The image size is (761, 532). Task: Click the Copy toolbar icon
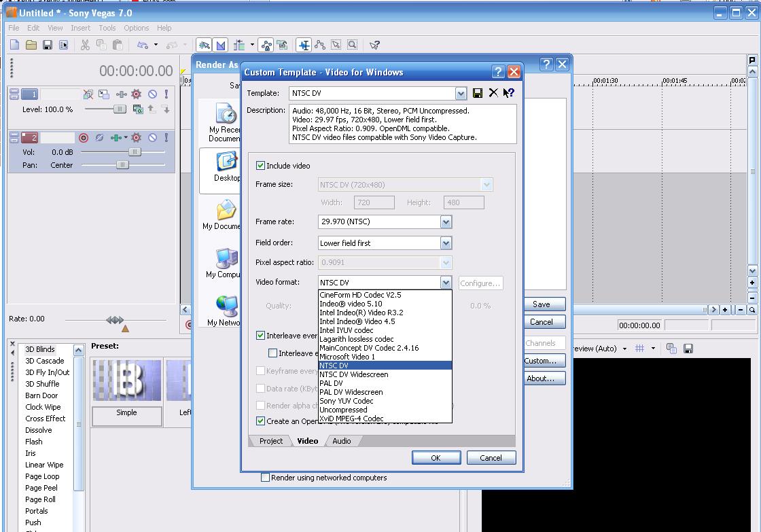coord(101,45)
